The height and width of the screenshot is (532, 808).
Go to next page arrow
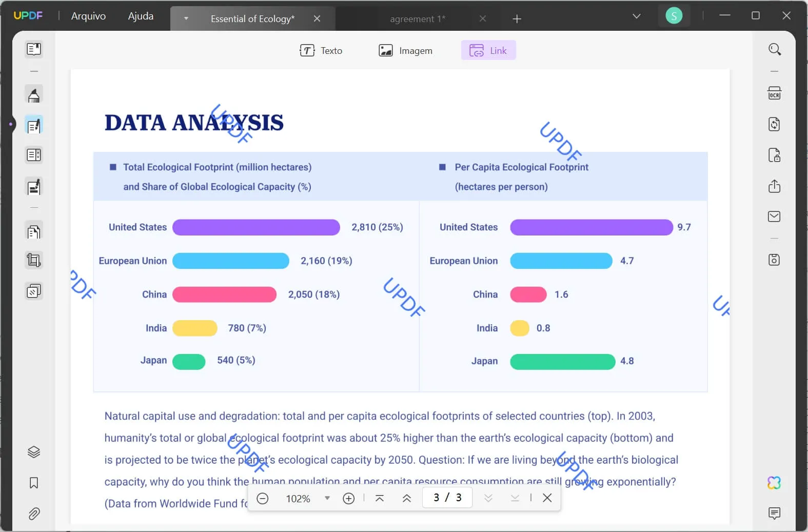[488, 498]
